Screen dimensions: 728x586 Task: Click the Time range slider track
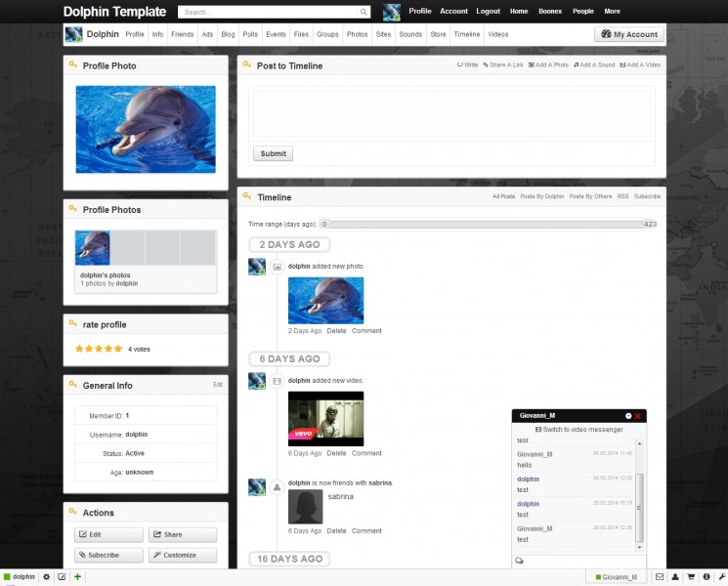[x=487, y=224]
